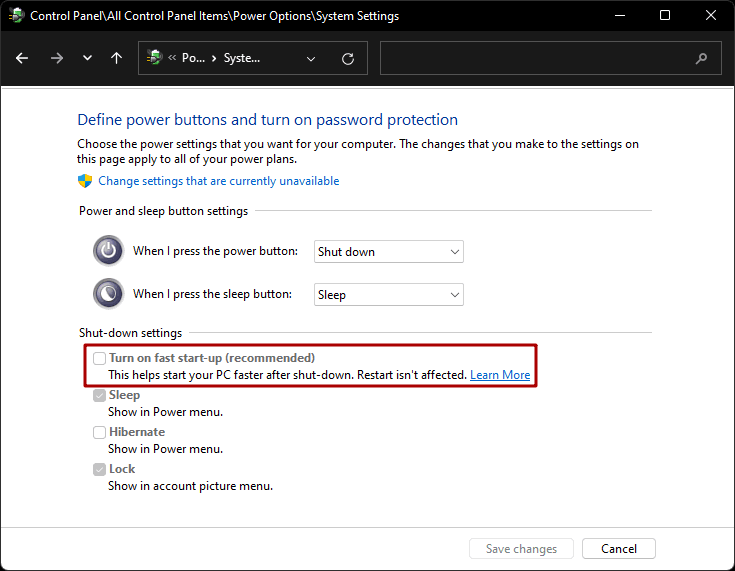Click the Forward navigation arrow
The image size is (735, 571).
(56, 58)
